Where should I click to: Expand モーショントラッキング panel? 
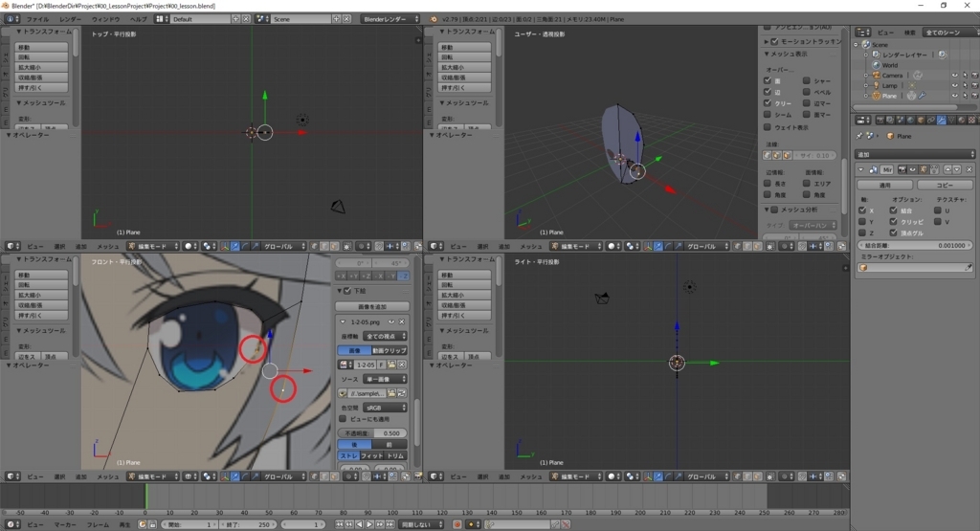(767, 42)
